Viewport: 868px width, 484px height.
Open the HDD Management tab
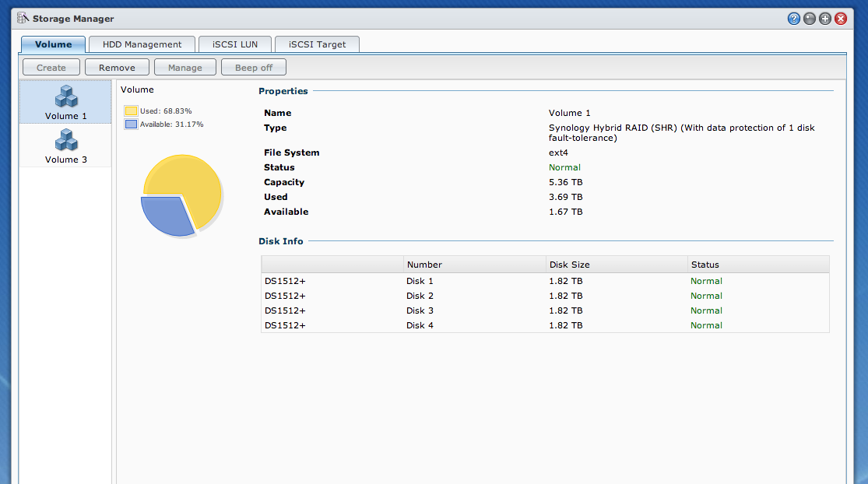[142, 44]
